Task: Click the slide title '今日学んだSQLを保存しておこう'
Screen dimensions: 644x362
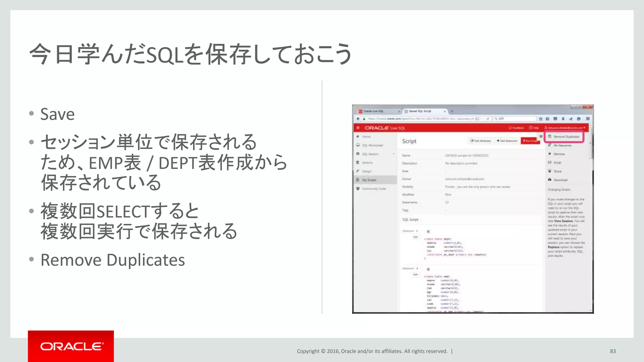Action: [x=191, y=54]
